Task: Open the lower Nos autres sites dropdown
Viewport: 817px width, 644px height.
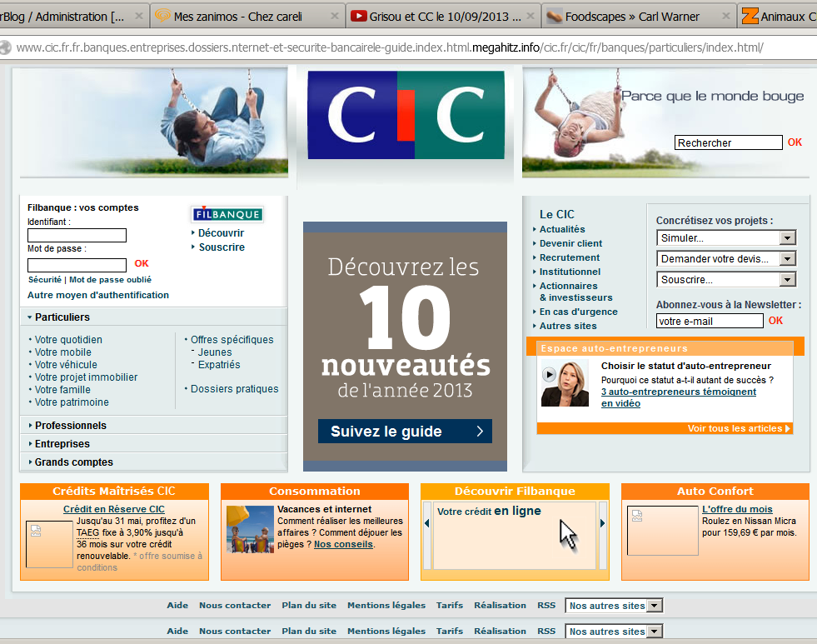Action: tap(615, 631)
